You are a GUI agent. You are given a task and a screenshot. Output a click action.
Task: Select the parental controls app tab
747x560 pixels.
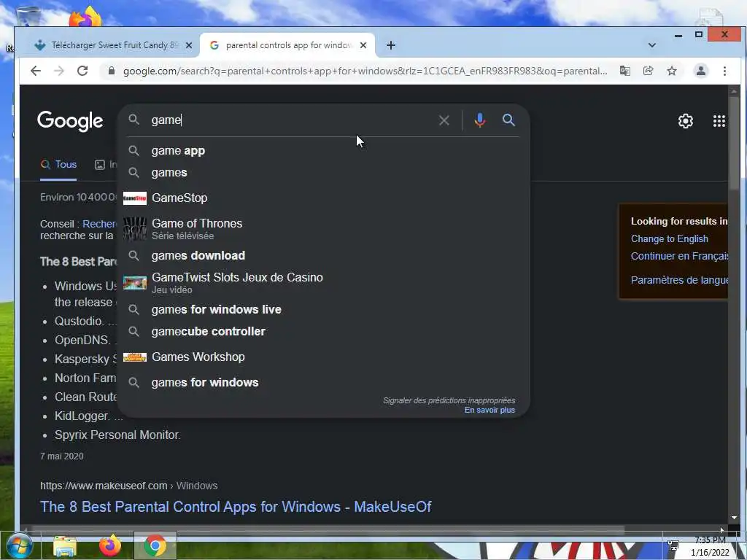click(x=287, y=45)
